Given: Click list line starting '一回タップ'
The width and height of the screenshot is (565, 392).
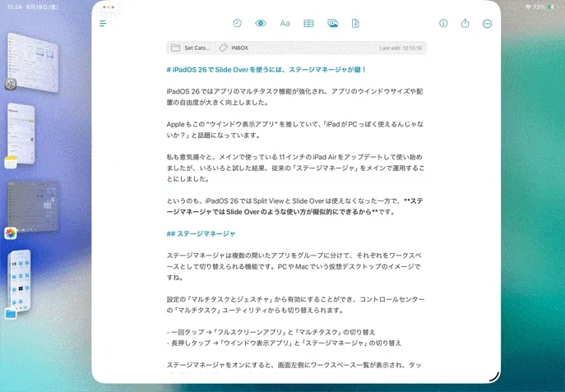Looking at the screenshot, I should [271, 332].
